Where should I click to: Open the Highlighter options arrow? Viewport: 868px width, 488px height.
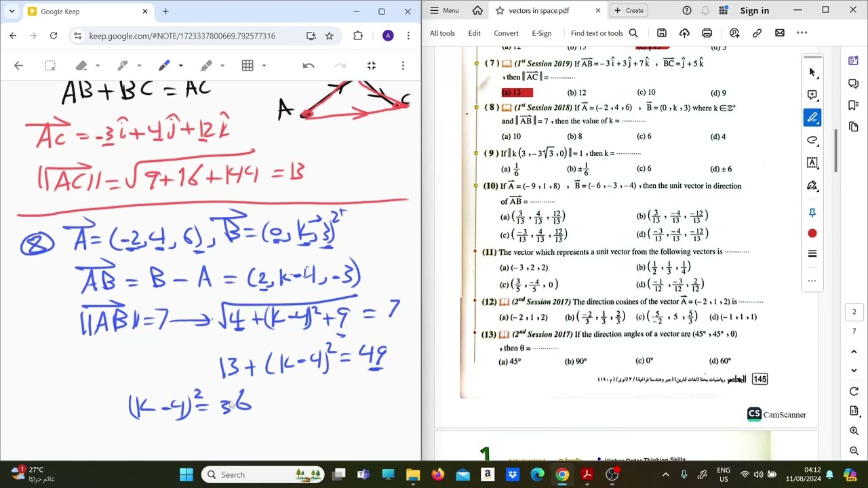tap(222, 66)
